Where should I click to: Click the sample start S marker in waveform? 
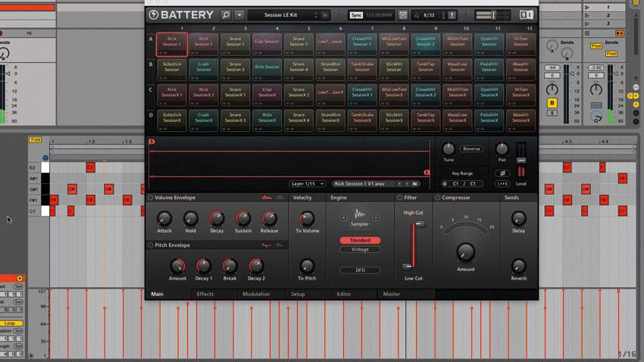pos(152,142)
